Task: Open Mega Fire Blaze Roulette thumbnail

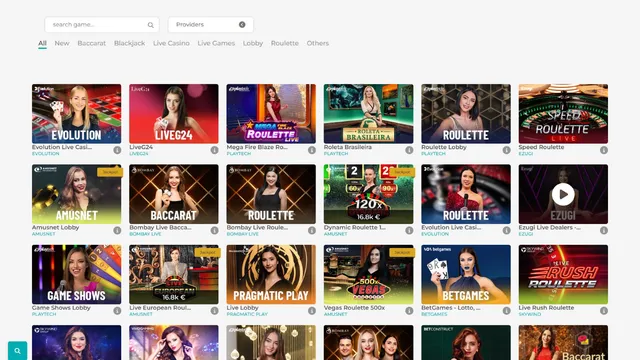Action: pos(271,114)
